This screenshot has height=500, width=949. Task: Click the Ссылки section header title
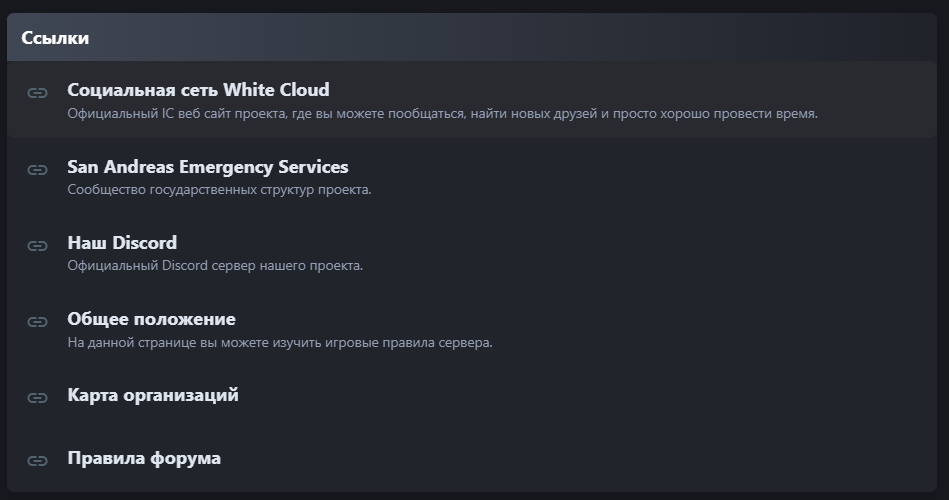click(x=55, y=38)
